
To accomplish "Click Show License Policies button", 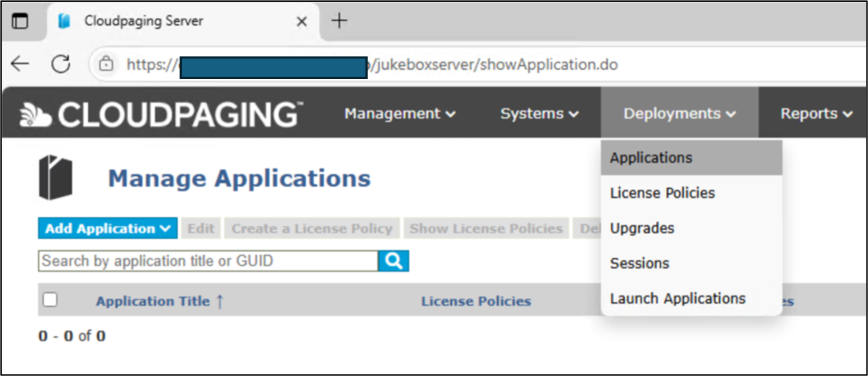I will click(x=486, y=228).
